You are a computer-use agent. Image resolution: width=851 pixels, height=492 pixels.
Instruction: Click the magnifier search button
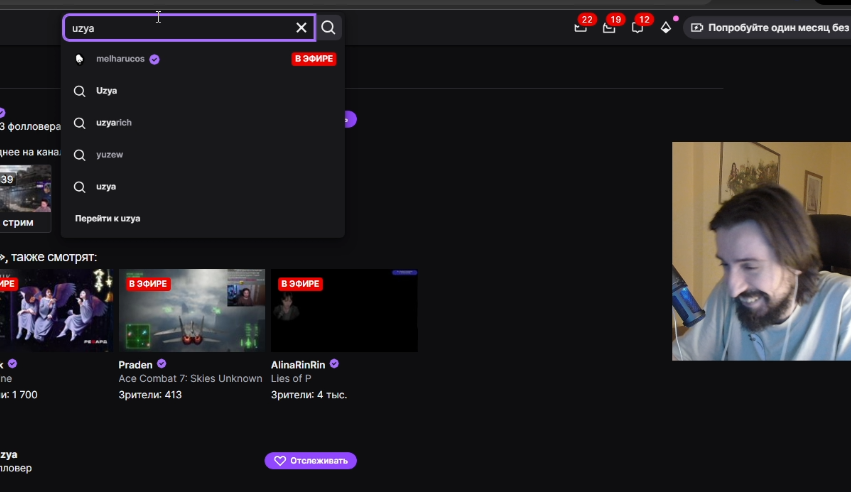pyautogui.click(x=328, y=28)
